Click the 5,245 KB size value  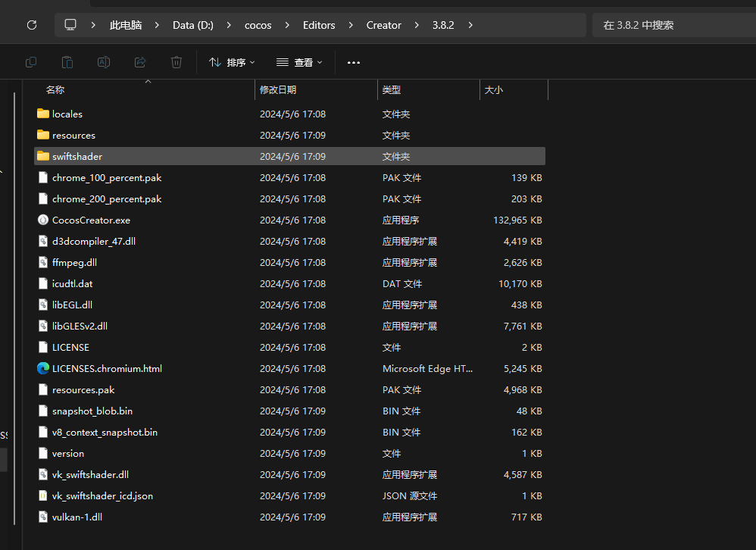523,368
